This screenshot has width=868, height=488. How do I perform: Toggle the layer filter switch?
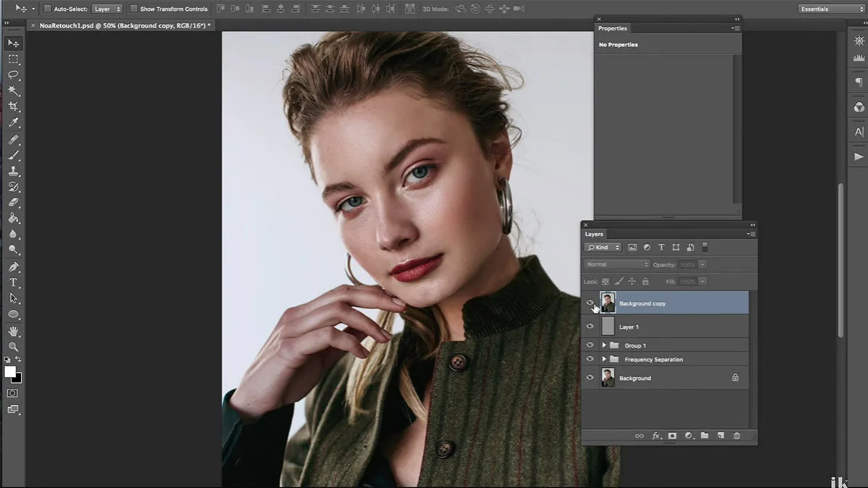[x=705, y=248]
